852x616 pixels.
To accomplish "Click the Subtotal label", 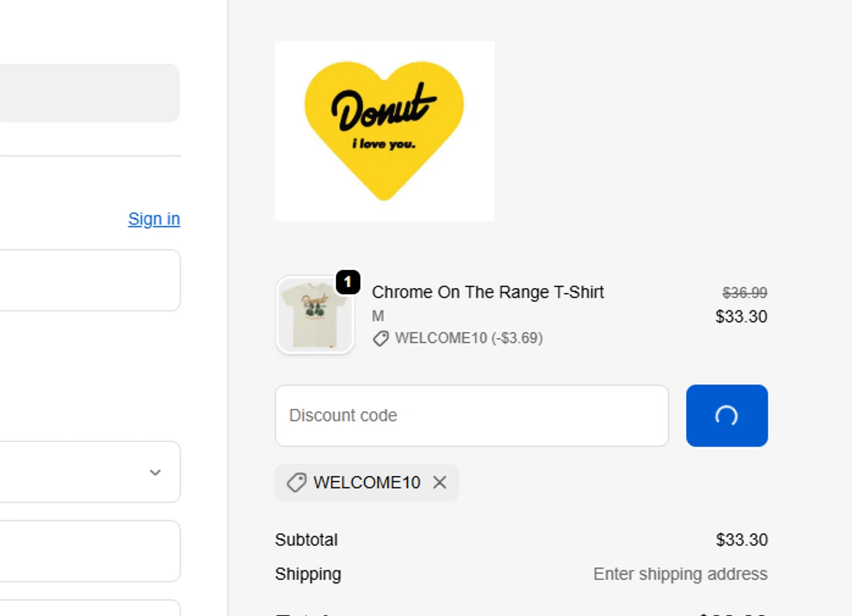I will 306,540.
